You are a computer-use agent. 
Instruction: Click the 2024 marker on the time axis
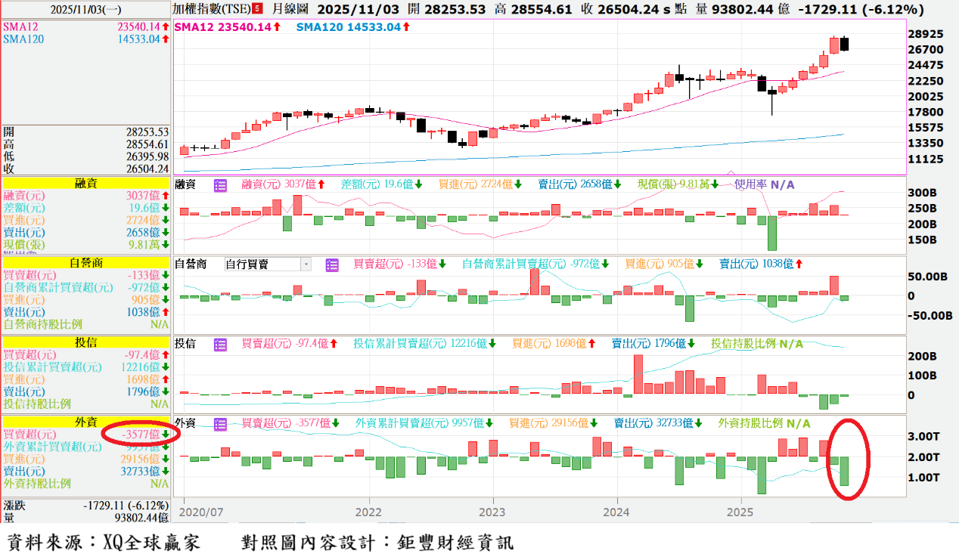[617, 511]
